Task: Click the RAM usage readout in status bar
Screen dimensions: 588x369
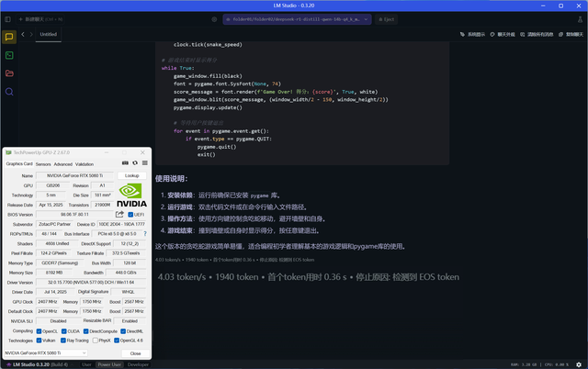Action: tap(524, 364)
